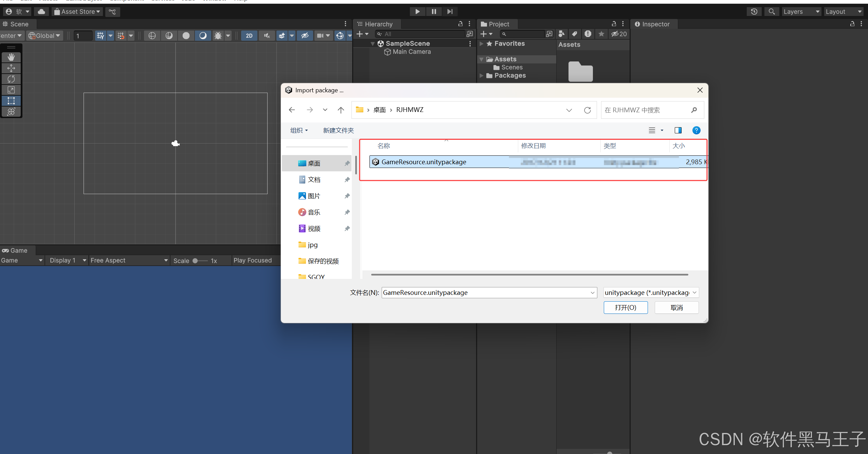
Task: Open the Layers dropdown
Action: [801, 12]
